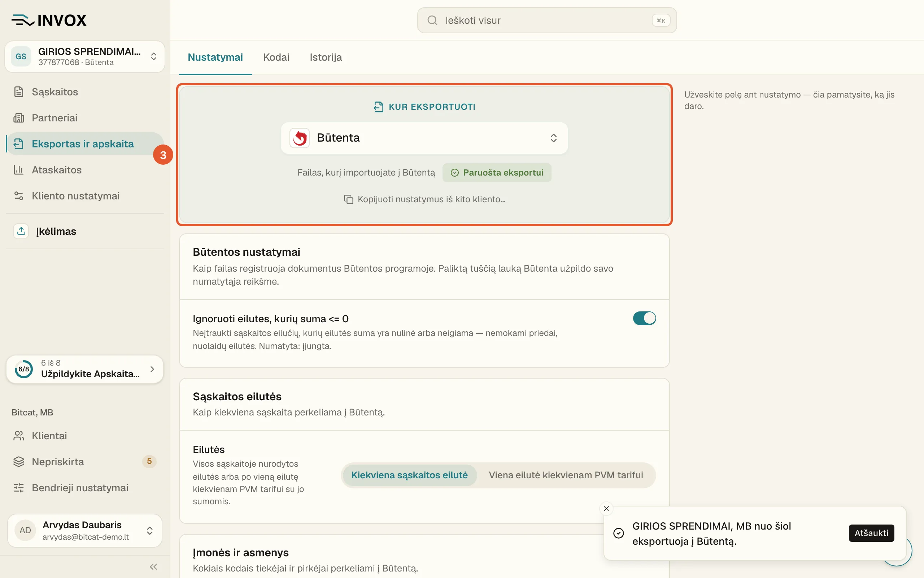Open Sąskaitos invoices icon in sidebar
Image resolution: width=924 pixels, height=578 pixels.
tap(19, 92)
